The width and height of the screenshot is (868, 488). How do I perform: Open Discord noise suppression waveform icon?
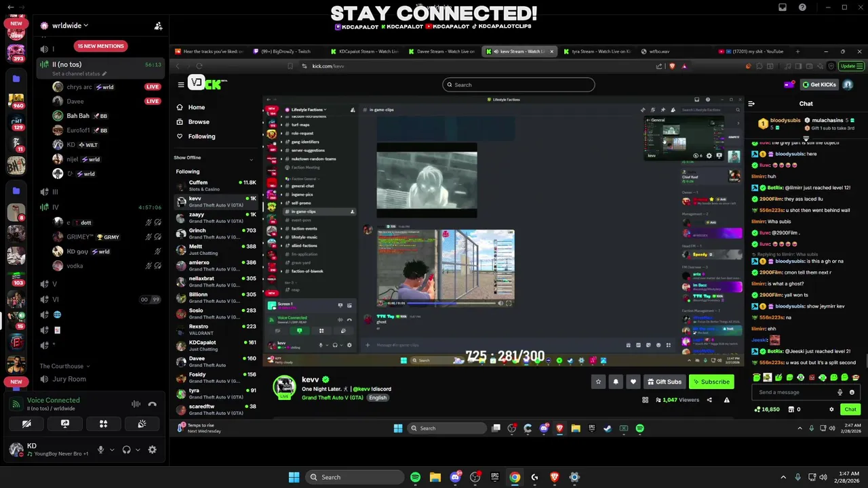136,404
